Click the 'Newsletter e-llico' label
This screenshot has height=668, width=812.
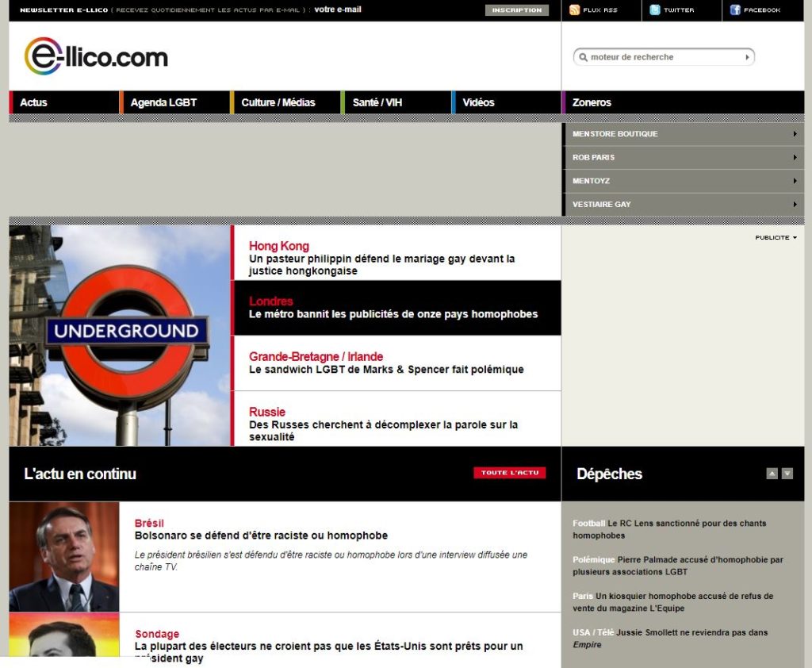63,10
